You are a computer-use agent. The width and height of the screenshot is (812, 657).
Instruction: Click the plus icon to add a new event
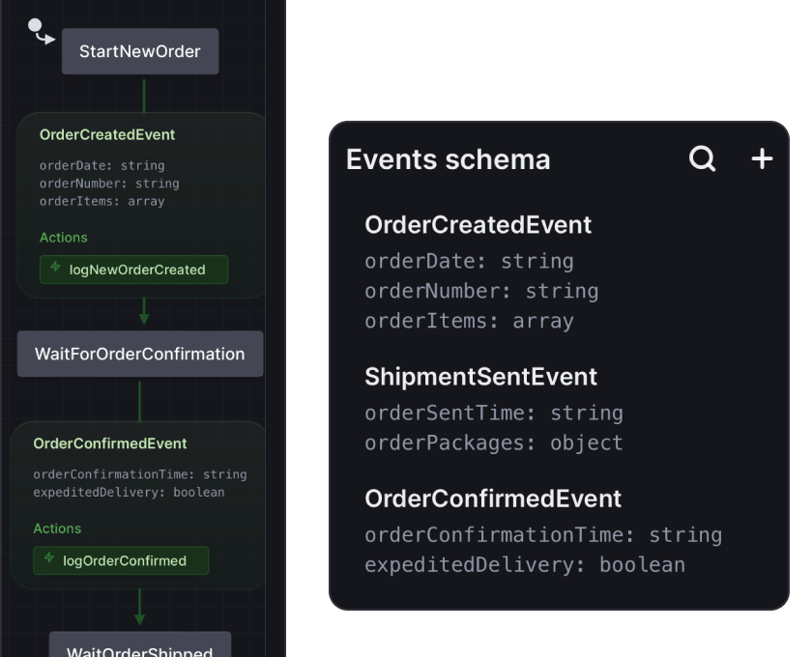(762, 159)
